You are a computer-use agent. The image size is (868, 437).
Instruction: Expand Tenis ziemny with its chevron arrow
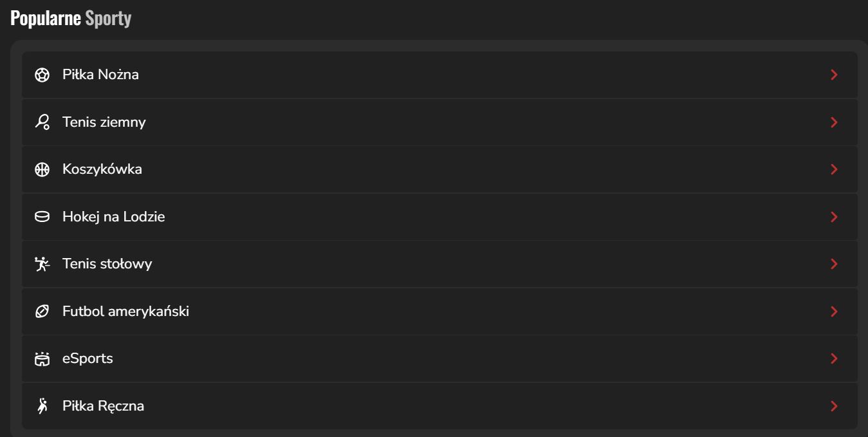point(834,122)
